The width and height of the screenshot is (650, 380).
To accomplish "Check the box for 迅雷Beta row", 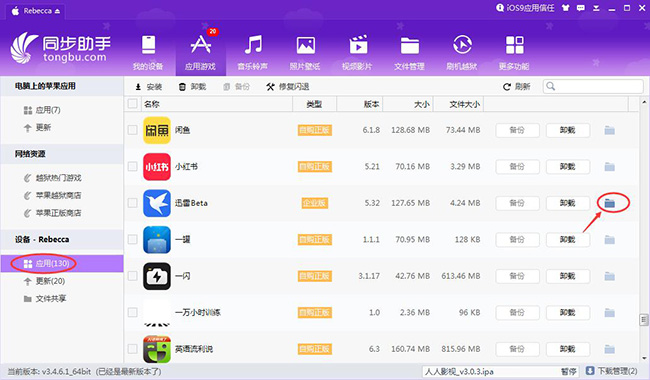I will 133,203.
